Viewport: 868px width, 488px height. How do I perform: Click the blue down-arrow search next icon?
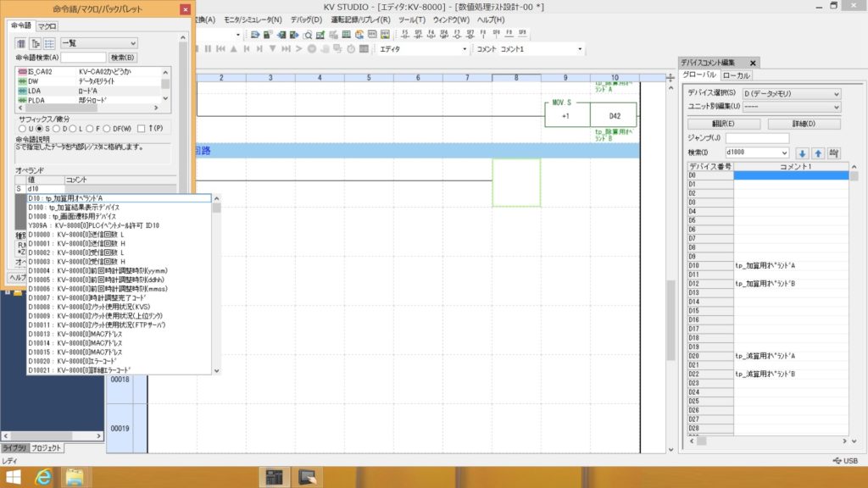(x=804, y=152)
